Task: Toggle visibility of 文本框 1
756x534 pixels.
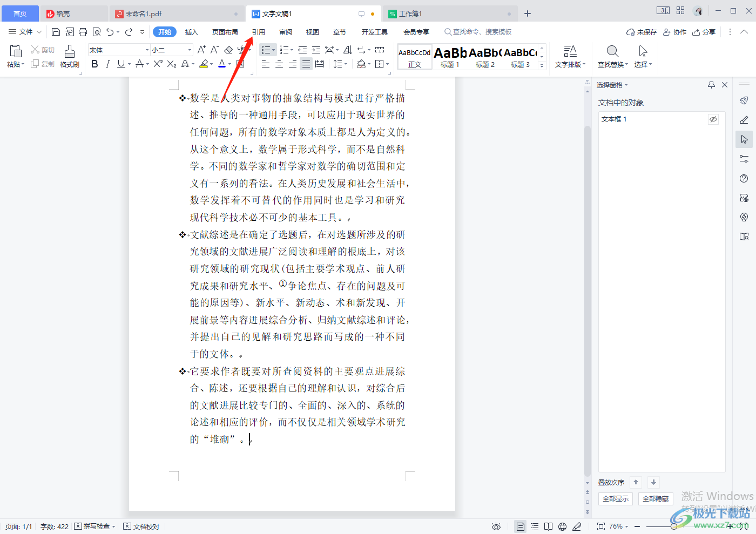Action: pyautogui.click(x=713, y=119)
